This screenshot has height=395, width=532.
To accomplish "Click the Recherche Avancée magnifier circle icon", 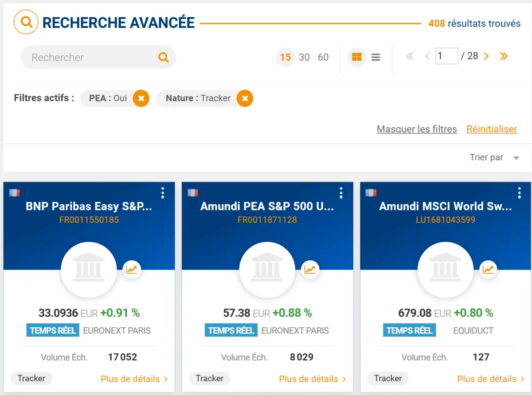I will [x=26, y=22].
